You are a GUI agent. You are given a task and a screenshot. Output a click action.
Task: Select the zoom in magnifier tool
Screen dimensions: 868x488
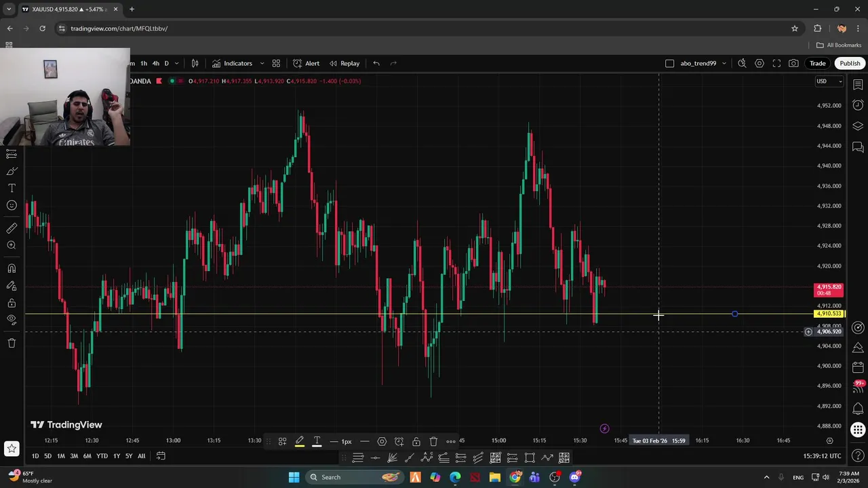pos(12,245)
